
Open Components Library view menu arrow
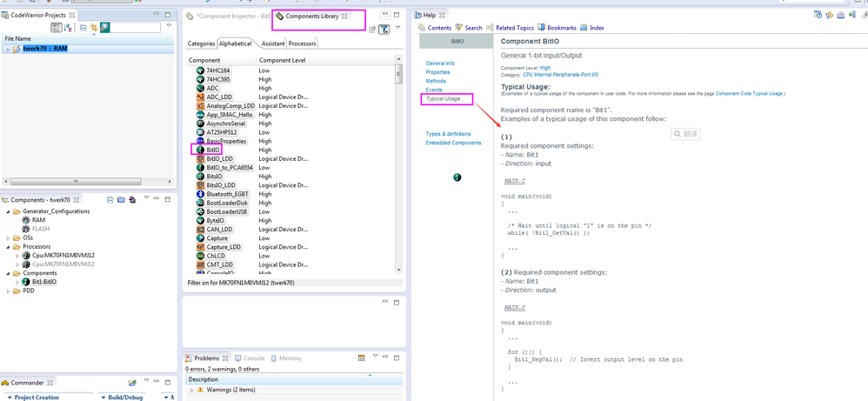click(397, 27)
